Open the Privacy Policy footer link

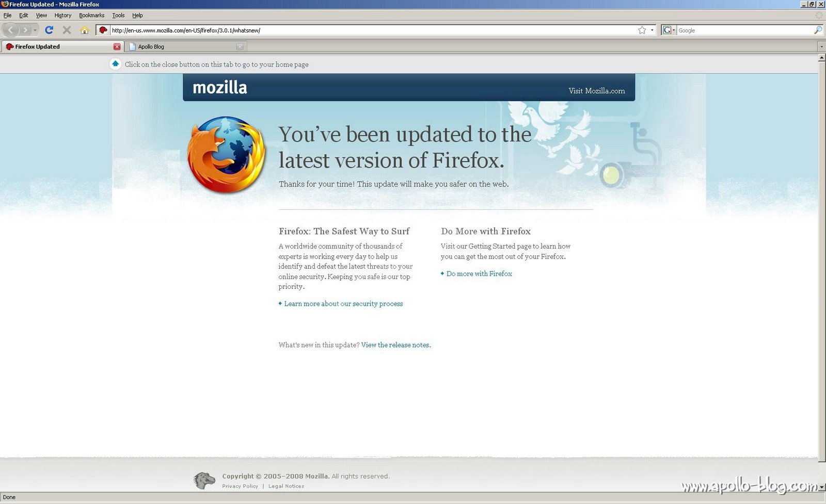click(x=240, y=486)
